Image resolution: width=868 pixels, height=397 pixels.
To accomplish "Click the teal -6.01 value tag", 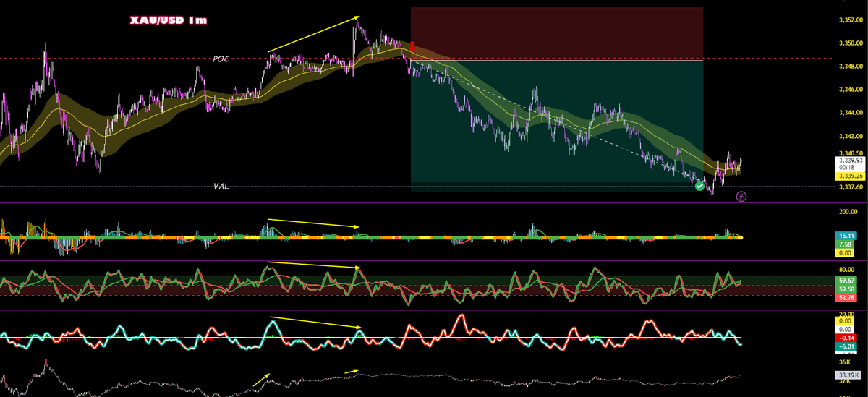I will click(x=847, y=346).
